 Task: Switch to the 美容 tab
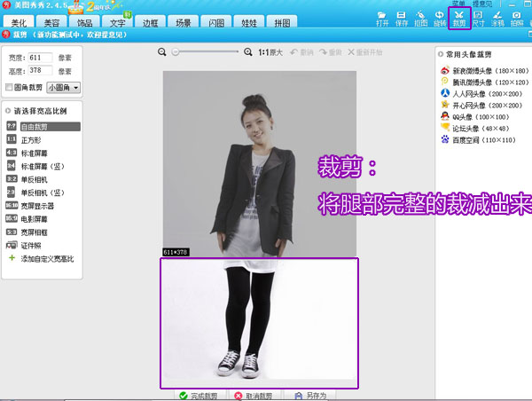[52, 21]
